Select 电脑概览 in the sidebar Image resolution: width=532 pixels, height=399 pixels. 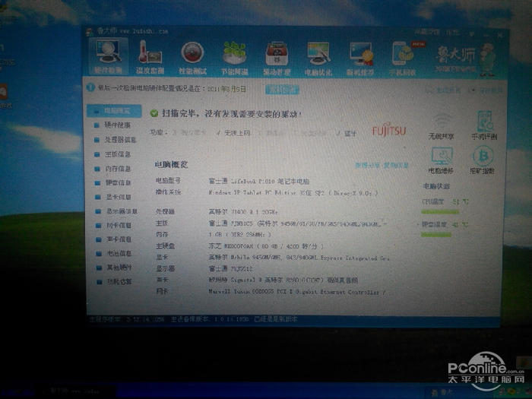point(114,111)
